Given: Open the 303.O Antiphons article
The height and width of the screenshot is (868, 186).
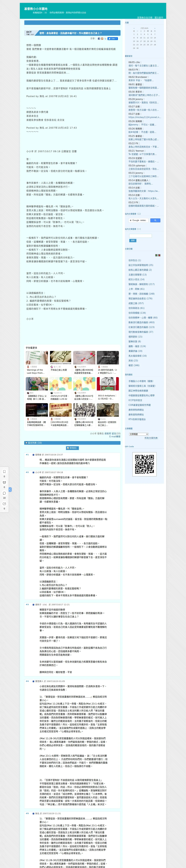Looking at the screenshot, I should tap(107, 398).
